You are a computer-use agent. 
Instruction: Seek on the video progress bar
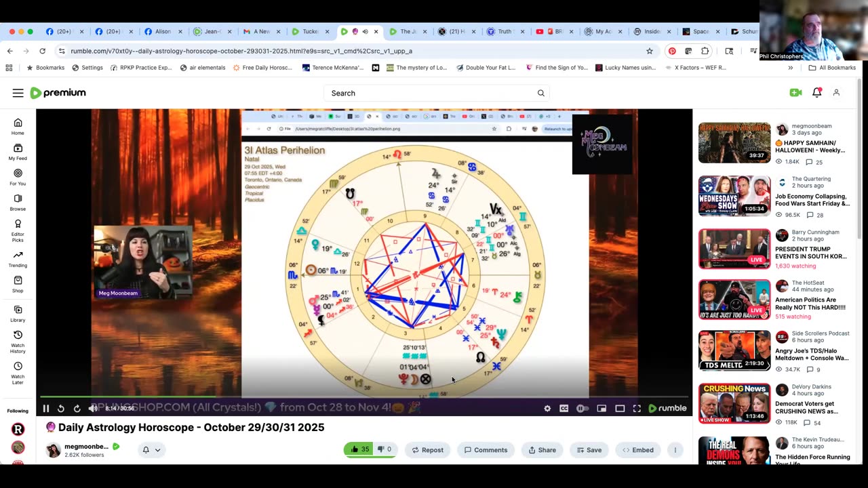[x=365, y=396]
